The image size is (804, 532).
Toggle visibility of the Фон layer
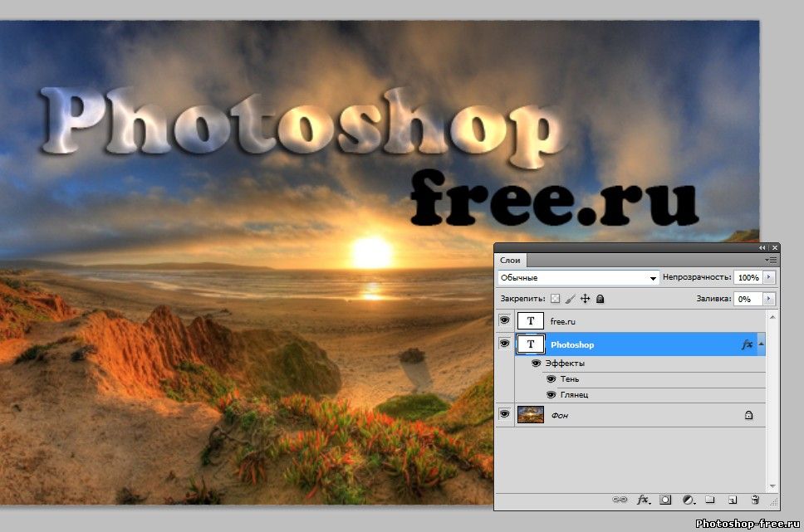pyautogui.click(x=504, y=414)
